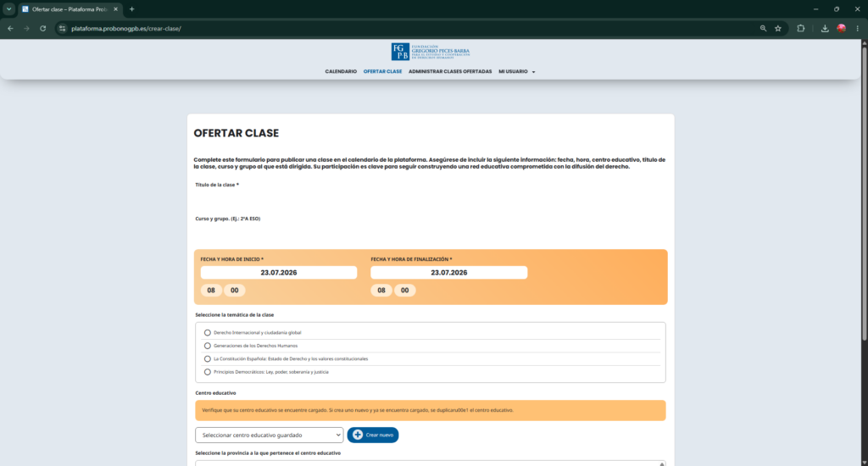The height and width of the screenshot is (466, 868).
Task: Click the orange 'Verifique que su centro' notice
Action: click(x=430, y=411)
